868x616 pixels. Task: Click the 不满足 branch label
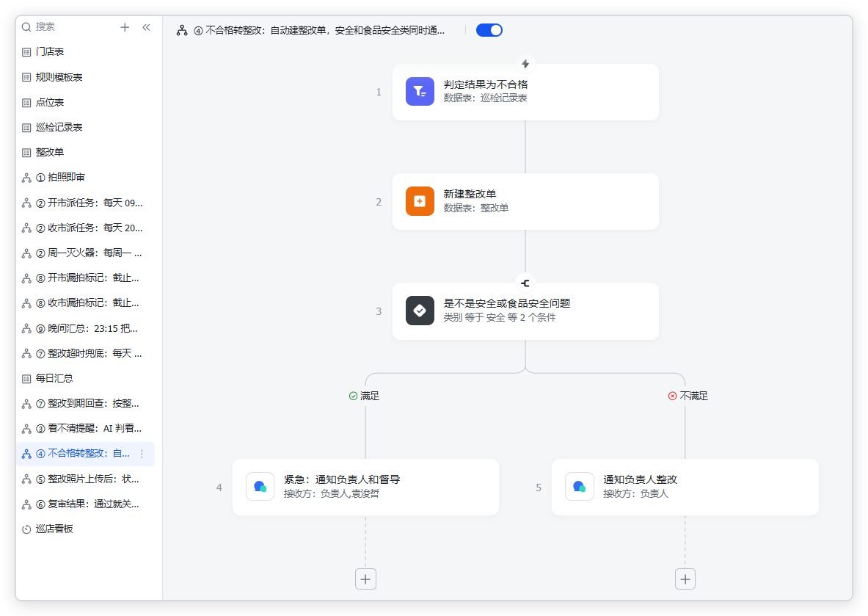click(x=688, y=396)
